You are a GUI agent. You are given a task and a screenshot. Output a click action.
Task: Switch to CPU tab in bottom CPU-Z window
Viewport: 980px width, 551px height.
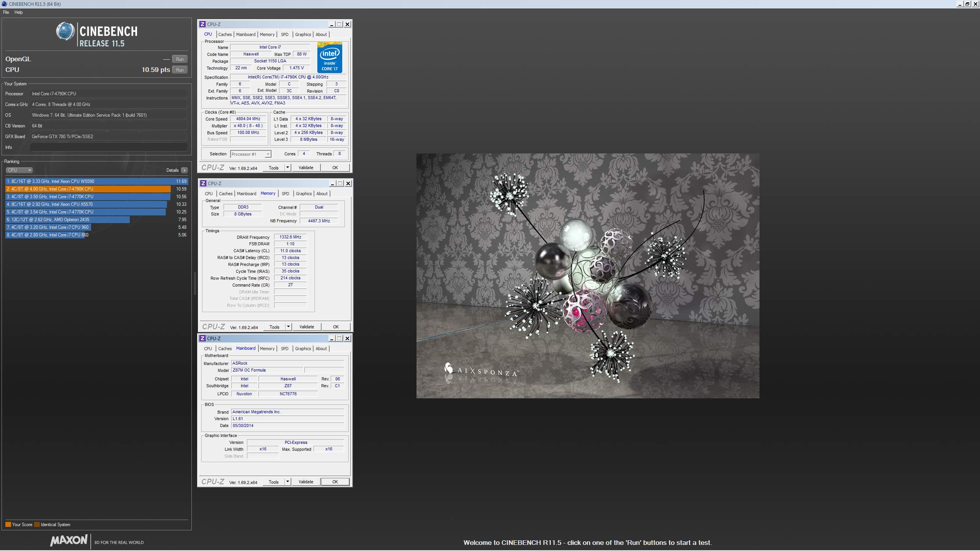pyautogui.click(x=208, y=349)
